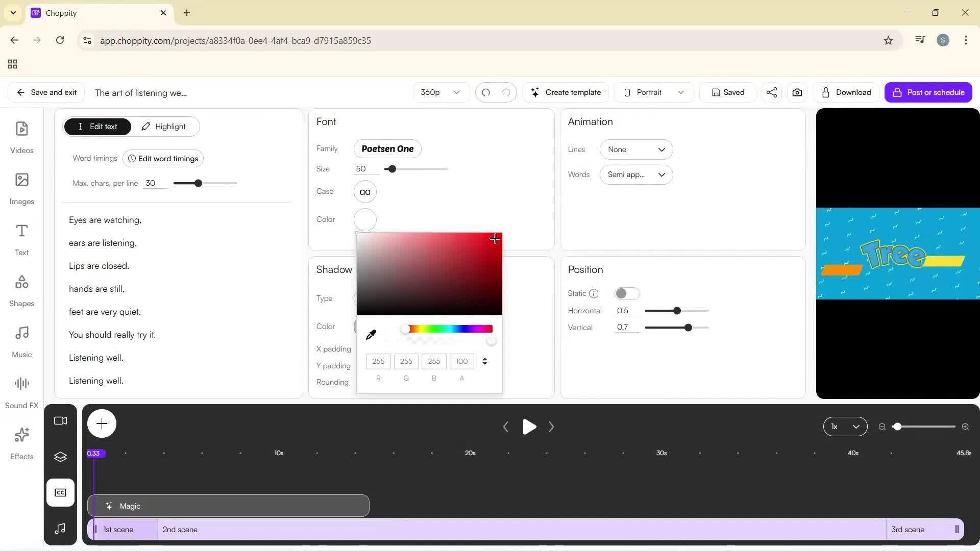980x551 pixels.
Task: Select the captions track icon in the timeline
Action: point(60,492)
